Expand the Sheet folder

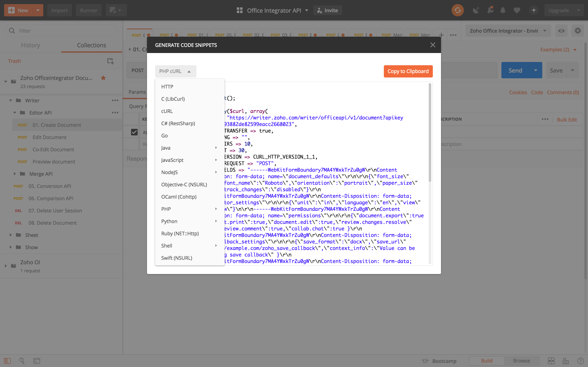(11, 235)
